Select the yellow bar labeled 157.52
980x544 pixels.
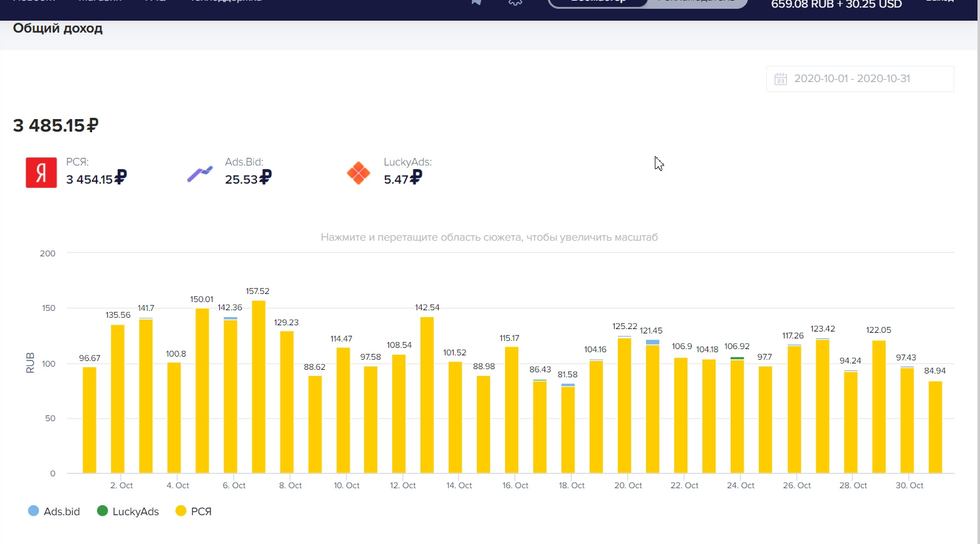[x=259, y=387]
